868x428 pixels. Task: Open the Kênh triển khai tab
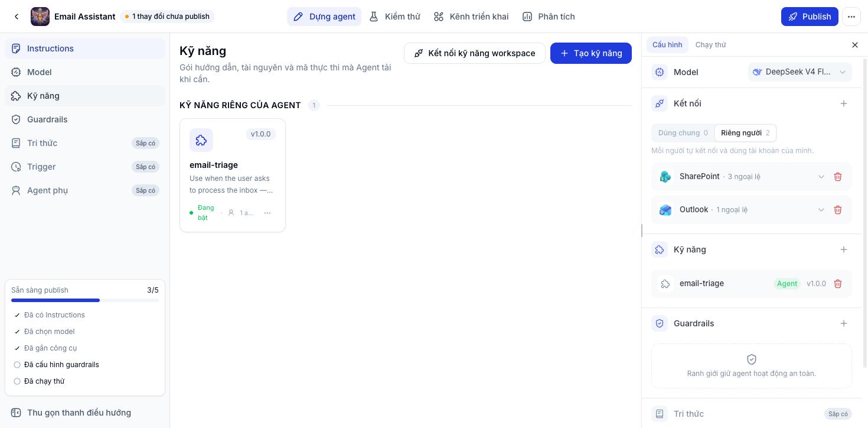click(471, 17)
